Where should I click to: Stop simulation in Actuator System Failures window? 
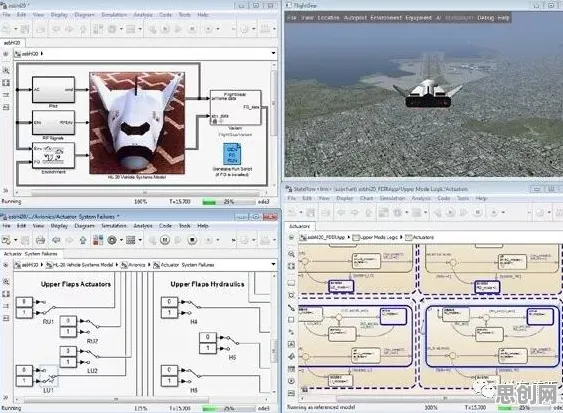(x=192, y=240)
